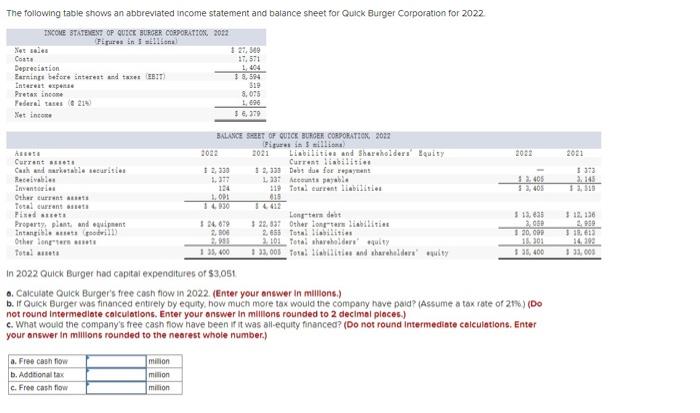This screenshot has height=413, width=700.
Task: Click the red '(Enter your answer in millions.)' note
Action: tap(277, 293)
